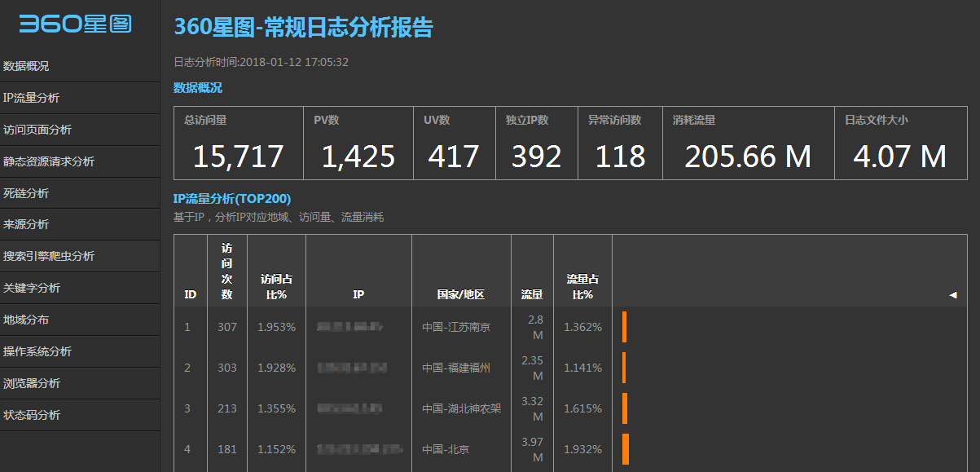Open 操作系统分析 in sidebar

click(x=80, y=351)
